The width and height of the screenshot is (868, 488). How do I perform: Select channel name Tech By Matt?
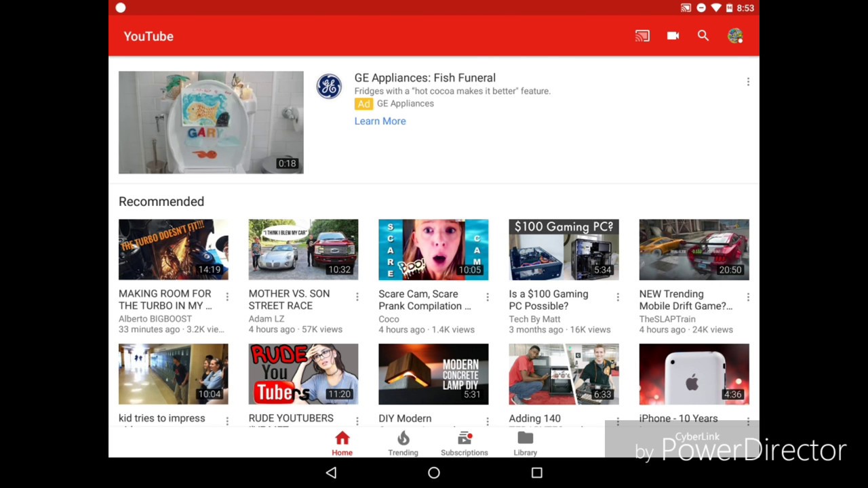point(534,319)
